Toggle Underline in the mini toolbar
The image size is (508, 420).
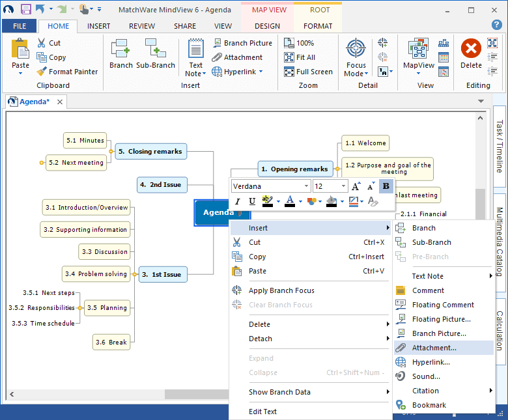[252, 202]
